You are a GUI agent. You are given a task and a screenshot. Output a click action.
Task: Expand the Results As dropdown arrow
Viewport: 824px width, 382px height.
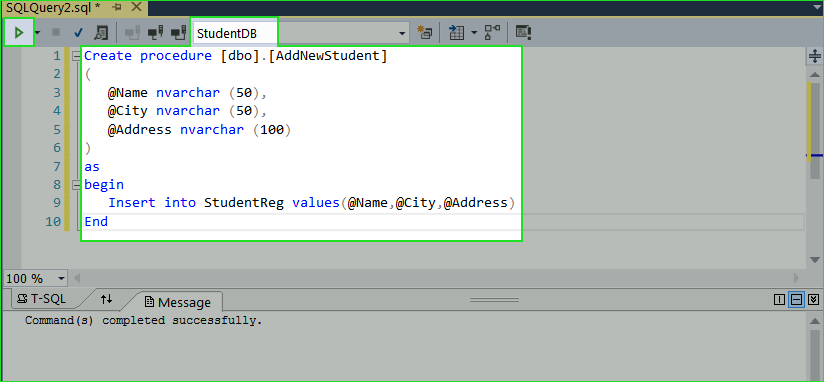[473, 33]
